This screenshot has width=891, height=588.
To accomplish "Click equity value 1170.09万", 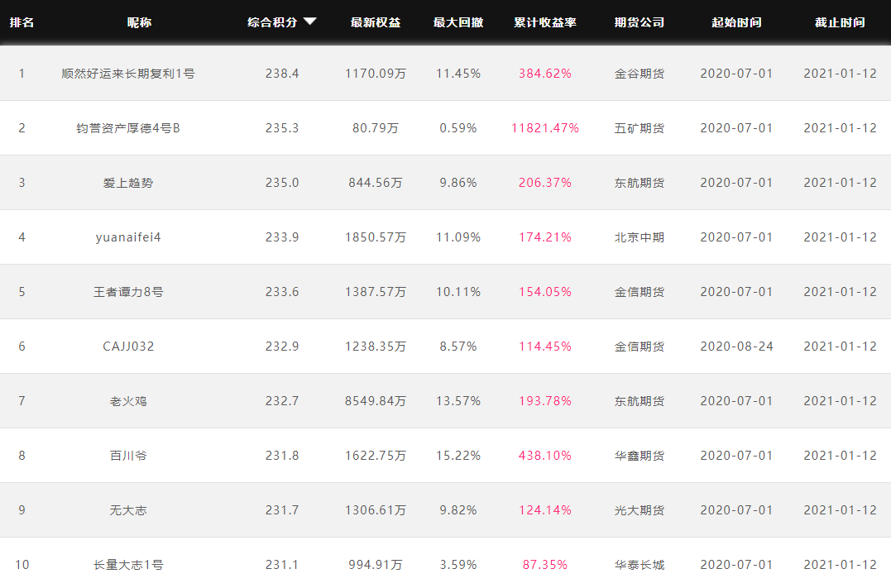I will (376, 74).
